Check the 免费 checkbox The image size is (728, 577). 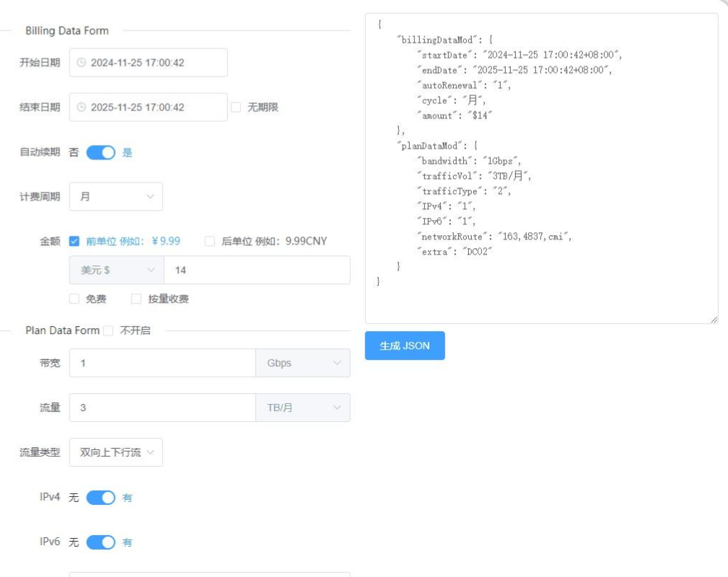coord(74,299)
